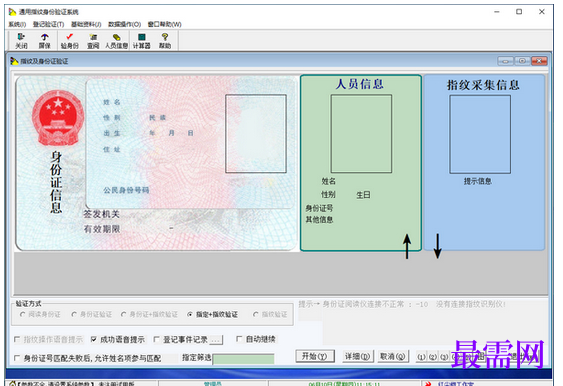The height and width of the screenshot is (386, 563).
Task: Open the 窗口帮助(W) menu
Action: [x=164, y=24]
